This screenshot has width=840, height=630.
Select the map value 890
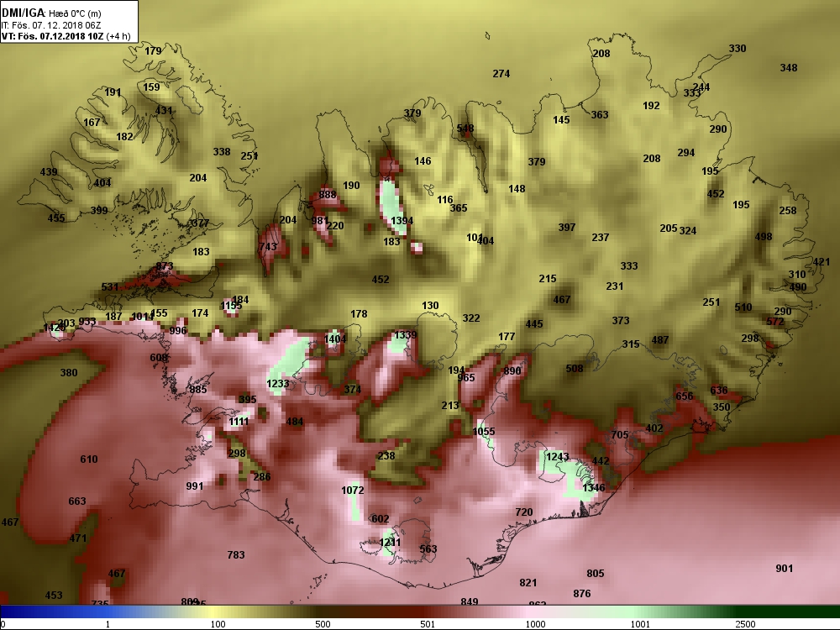[512, 370]
